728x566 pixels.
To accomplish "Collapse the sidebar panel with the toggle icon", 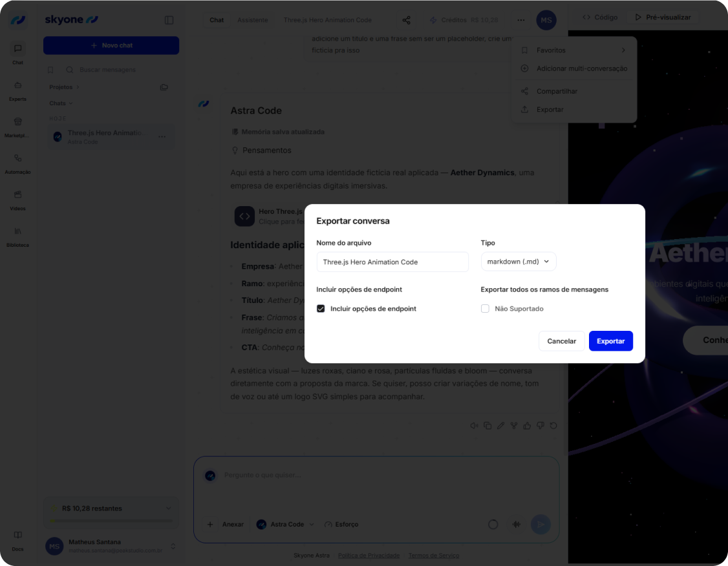I will point(169,20).
